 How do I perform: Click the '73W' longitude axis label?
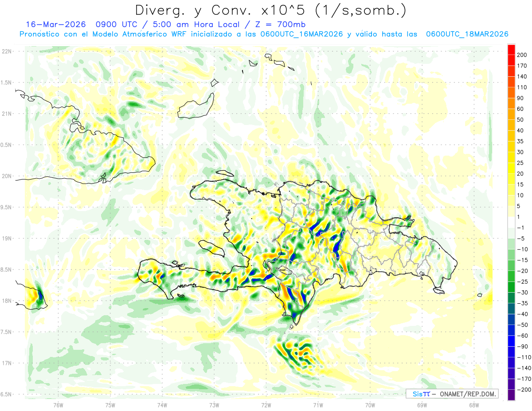(214, 404)
